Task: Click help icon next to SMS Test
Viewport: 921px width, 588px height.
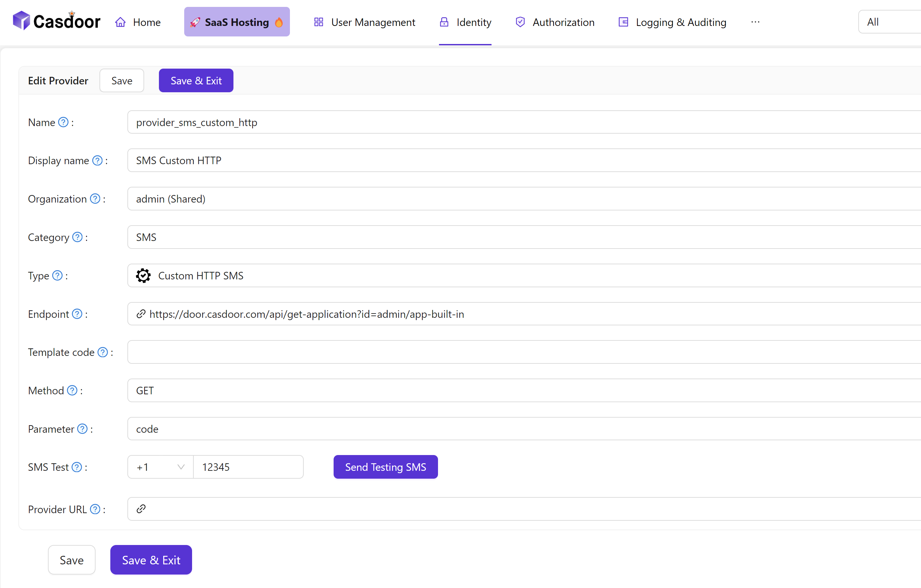Action: 77,467
